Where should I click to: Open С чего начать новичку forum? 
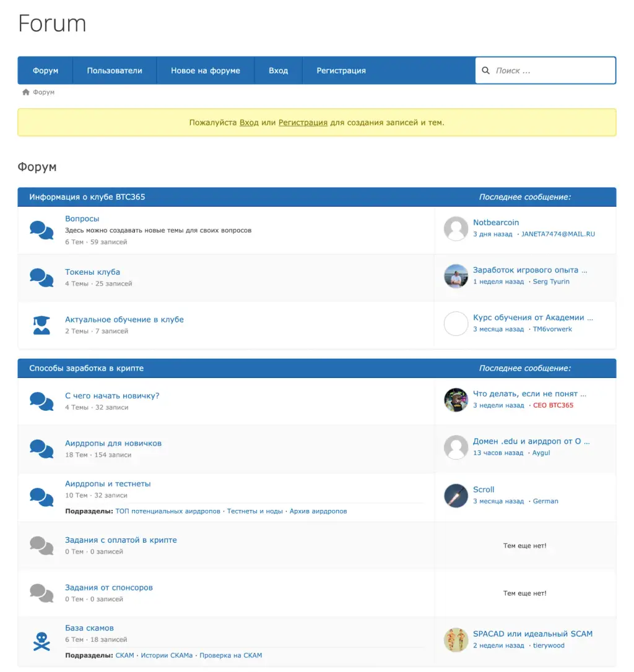(112, 396)
